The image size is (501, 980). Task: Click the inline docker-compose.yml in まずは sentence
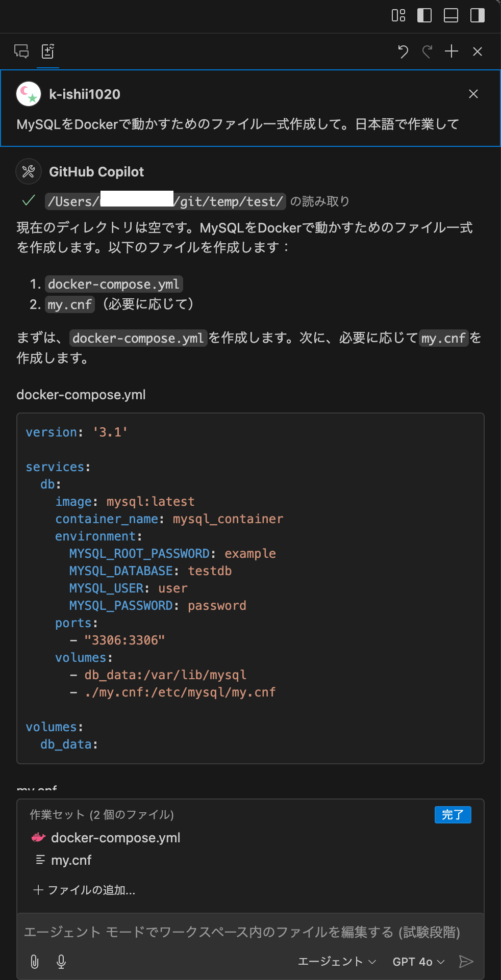(x=138, y=338)
